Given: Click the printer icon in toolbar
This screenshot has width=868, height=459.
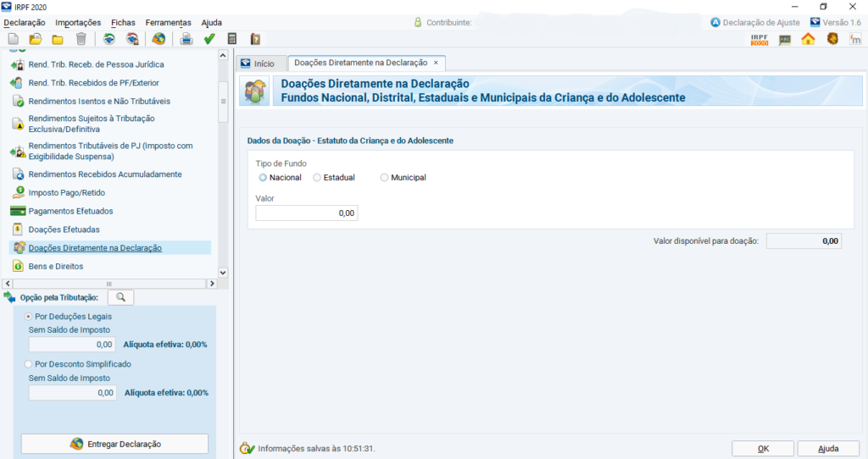Looking at the screenshot, I should pos(186,39).
